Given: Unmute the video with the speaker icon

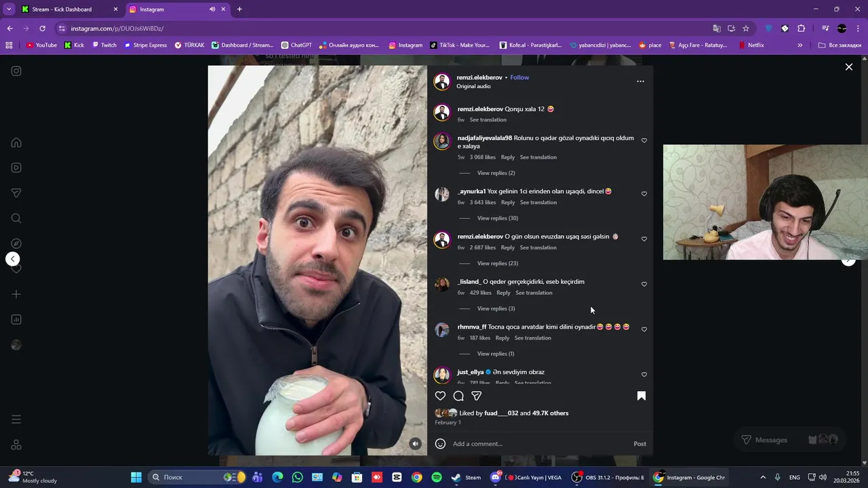Looking at the screenshot, I should (x=416, y=444).
